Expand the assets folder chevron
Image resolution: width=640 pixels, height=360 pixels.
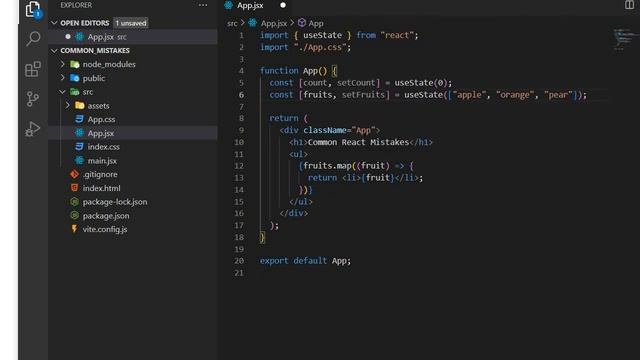point(68,105)
